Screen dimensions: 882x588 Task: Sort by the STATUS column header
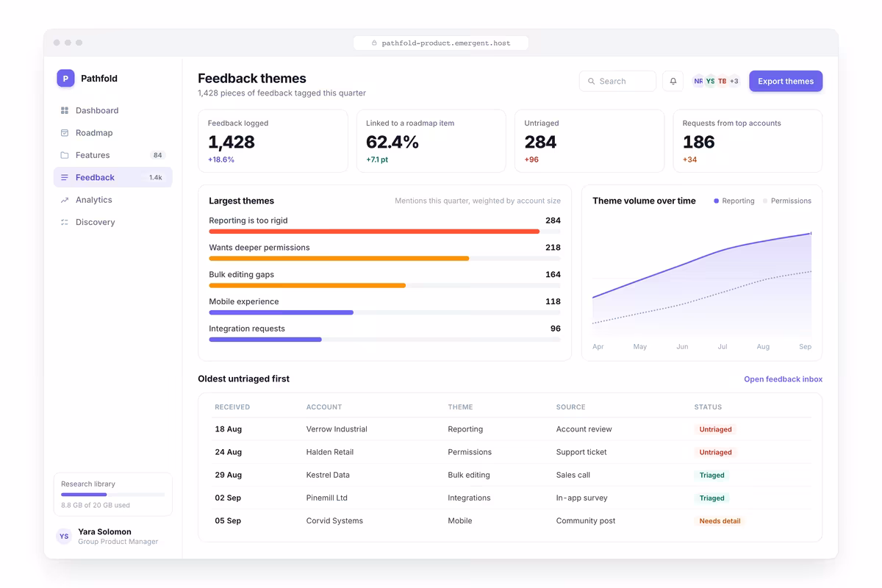click(x=708, y=407)
